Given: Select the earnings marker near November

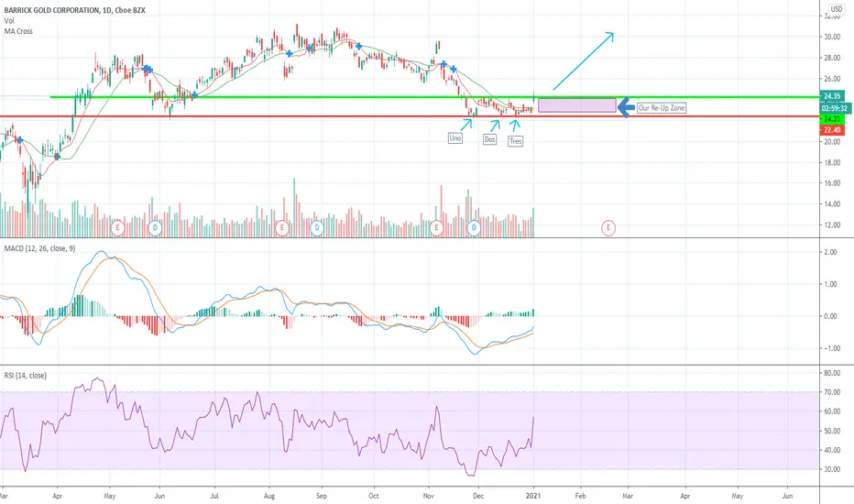Looking at the screenshot, I should tap(436, 228).
